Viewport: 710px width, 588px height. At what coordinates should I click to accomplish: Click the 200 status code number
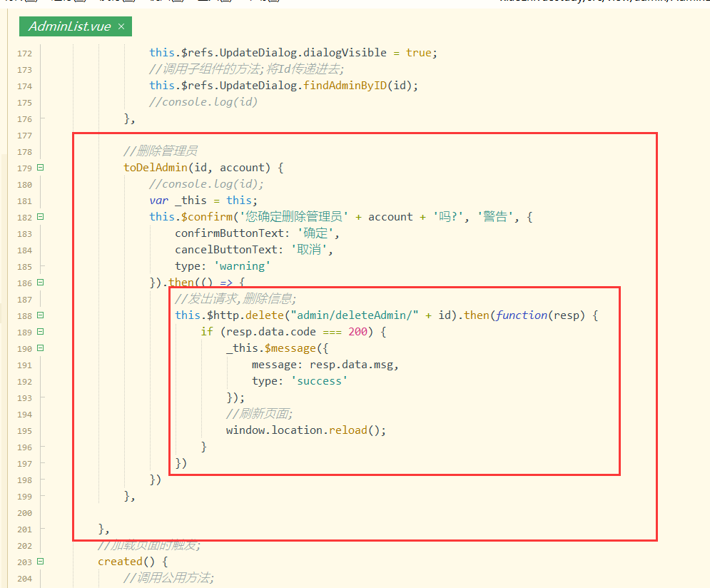357,332
